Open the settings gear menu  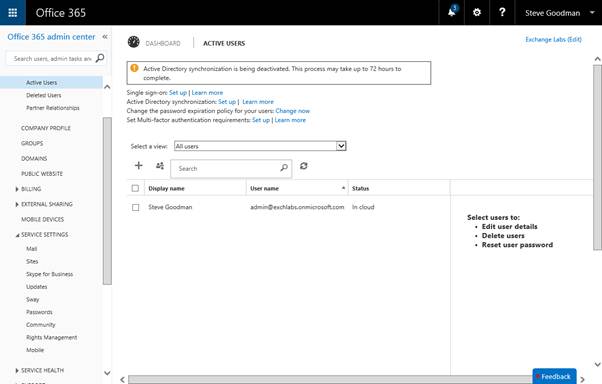pos(477,13)
